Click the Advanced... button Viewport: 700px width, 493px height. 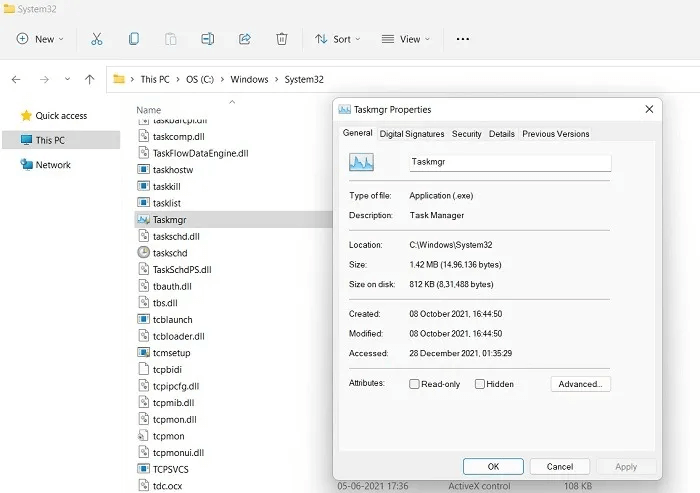[x=580, y=384]
